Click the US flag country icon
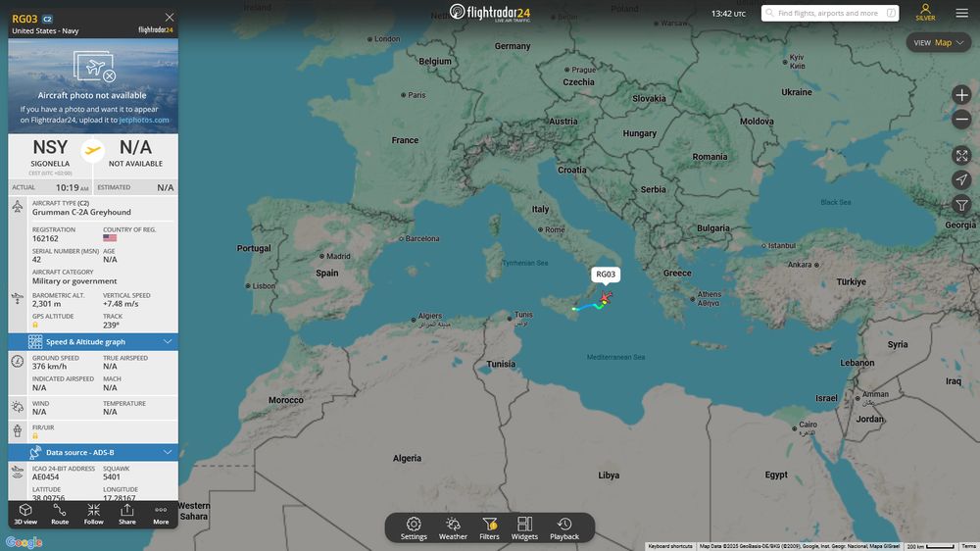980x551 pixels. [110, 238]
